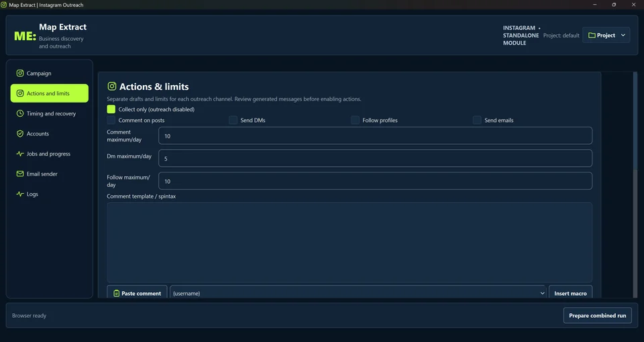Go to Timing and recovery
This screenshot has width=644, height=342.
tap(49, 113)
